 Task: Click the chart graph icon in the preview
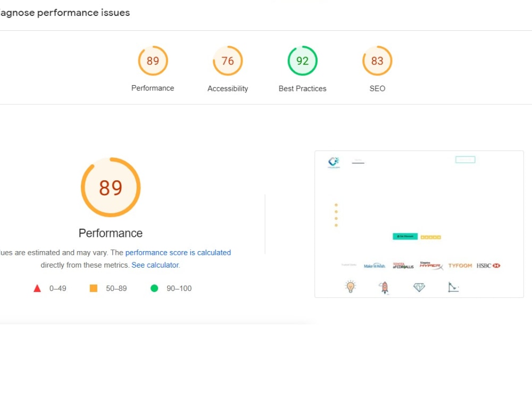click(x=453, y=287)
